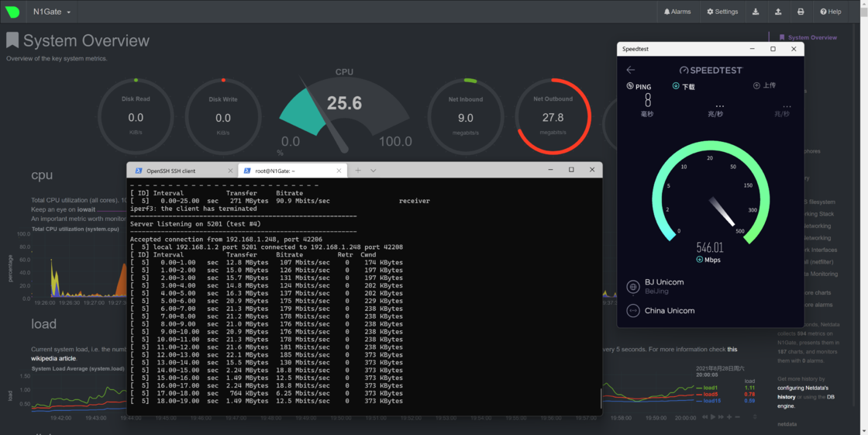Viewport: 868px width, 435px height.
Task: Toggle the load1 series in chart legend
Action: point(710,388)
